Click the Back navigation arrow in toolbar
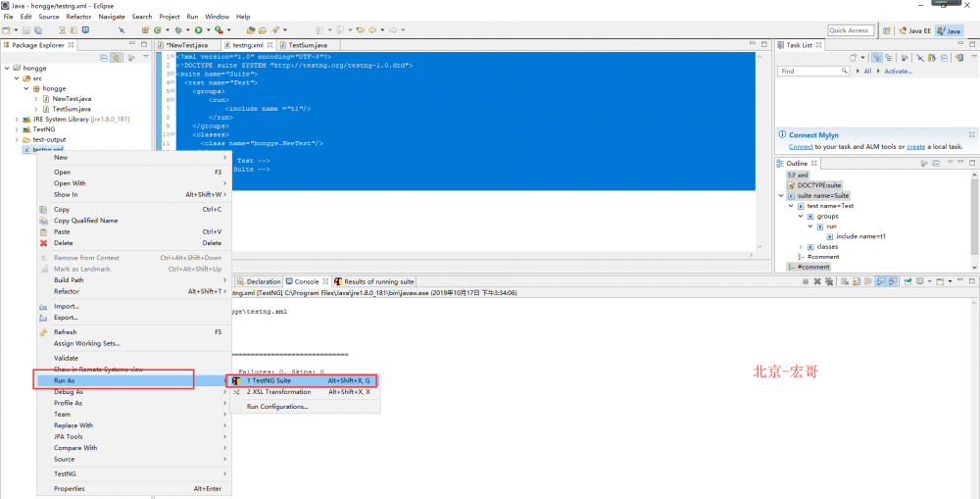 (372, 29)
